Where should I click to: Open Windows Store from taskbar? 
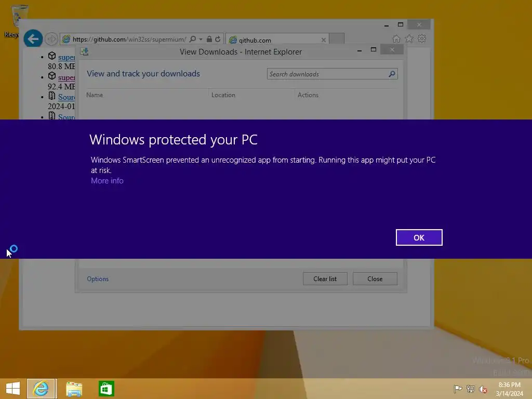[106, 389]
